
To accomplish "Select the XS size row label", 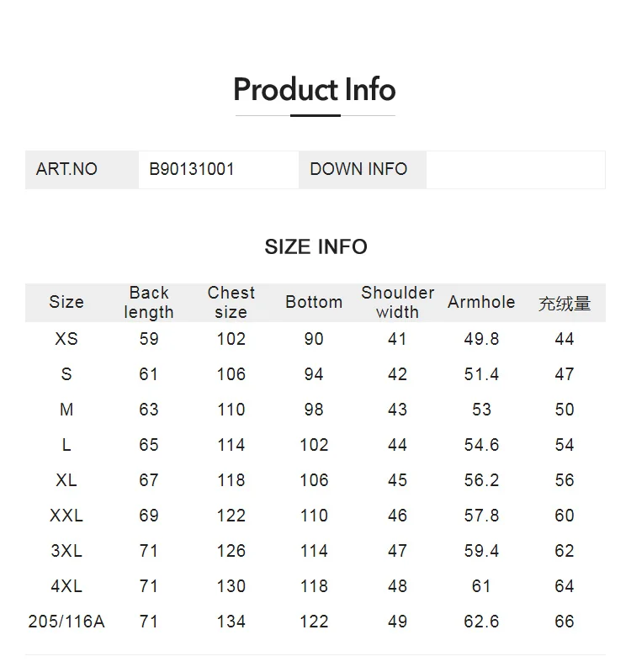I will click(66, 339).
